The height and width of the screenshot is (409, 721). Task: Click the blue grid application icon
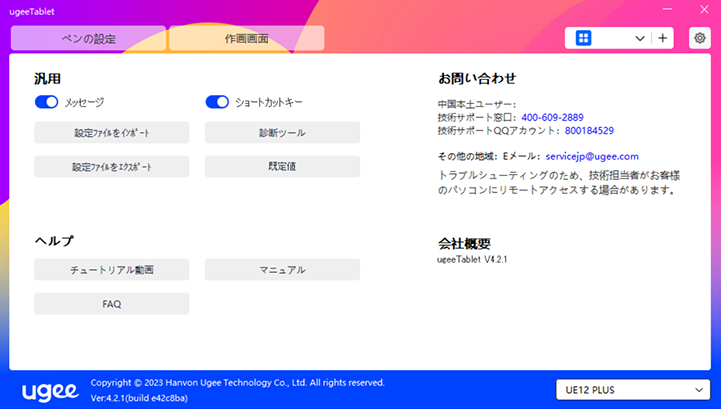584,38
